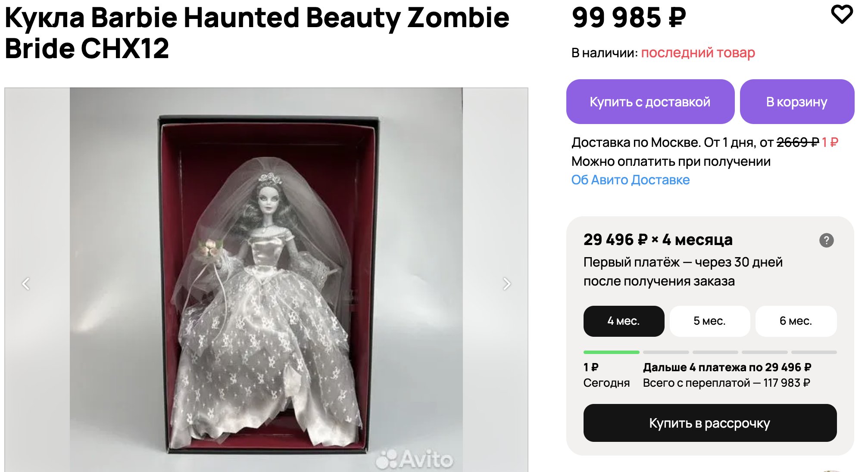Click the Avito watermark on the photo
The height and width of the screenshot is (472, 868).
pyautogui.click(x=415, y=459)
